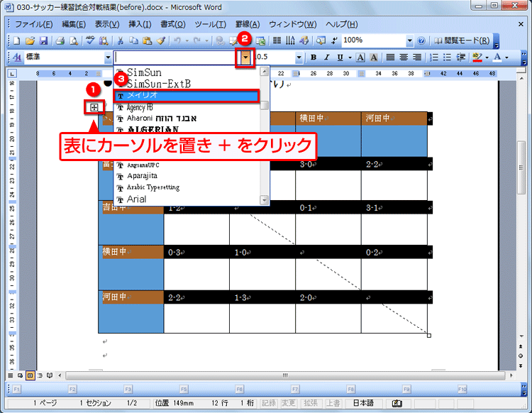Open the 編集(E) menu
This screenshot has height=413, width=532.
(74, 24)
